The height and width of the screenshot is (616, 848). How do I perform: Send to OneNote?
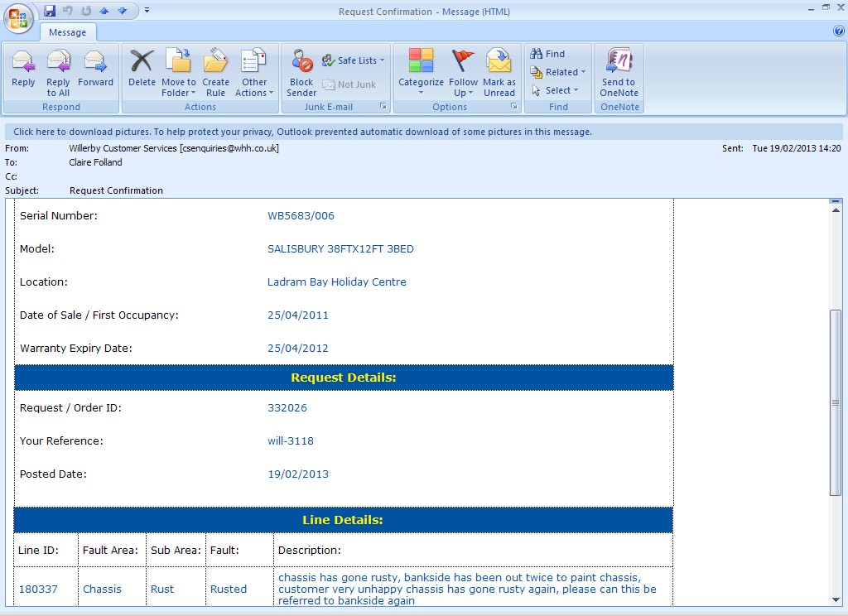click(x=619, y=70)
